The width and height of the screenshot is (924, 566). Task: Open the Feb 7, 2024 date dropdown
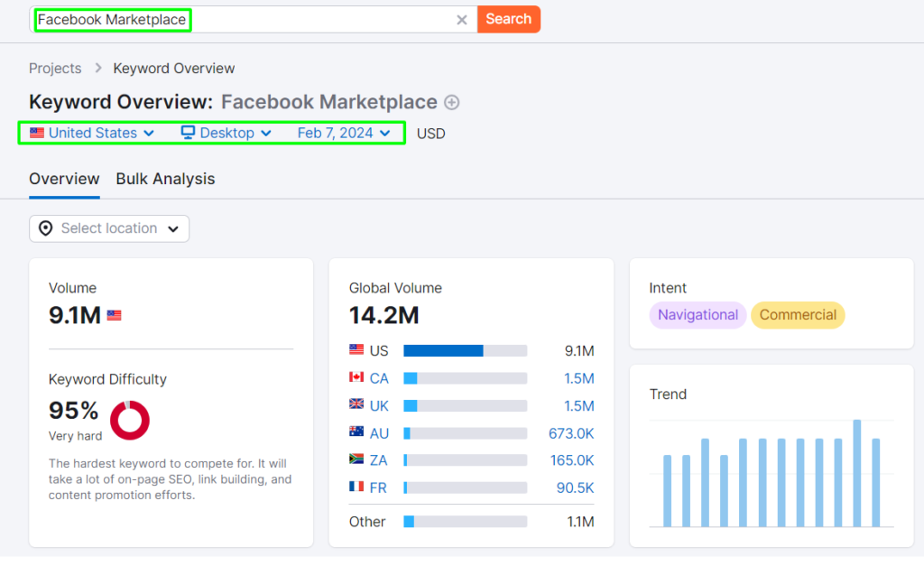point(344,134)
